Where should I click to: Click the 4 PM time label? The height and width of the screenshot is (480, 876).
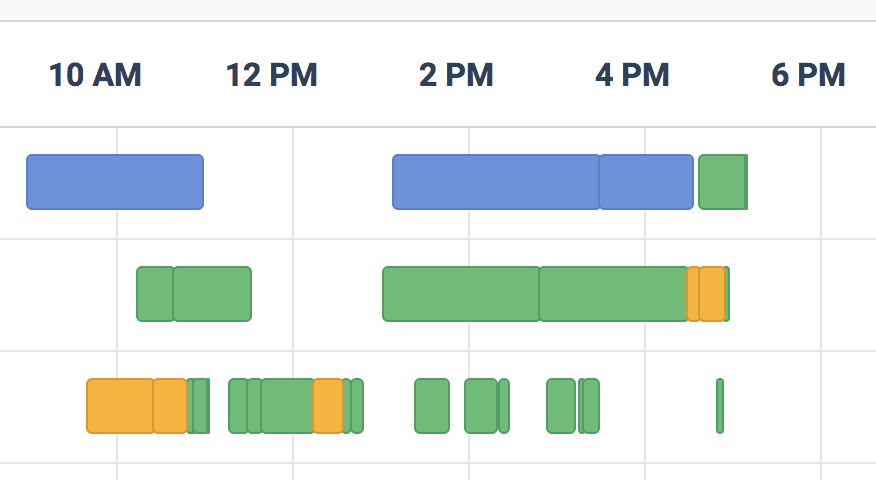632,75
